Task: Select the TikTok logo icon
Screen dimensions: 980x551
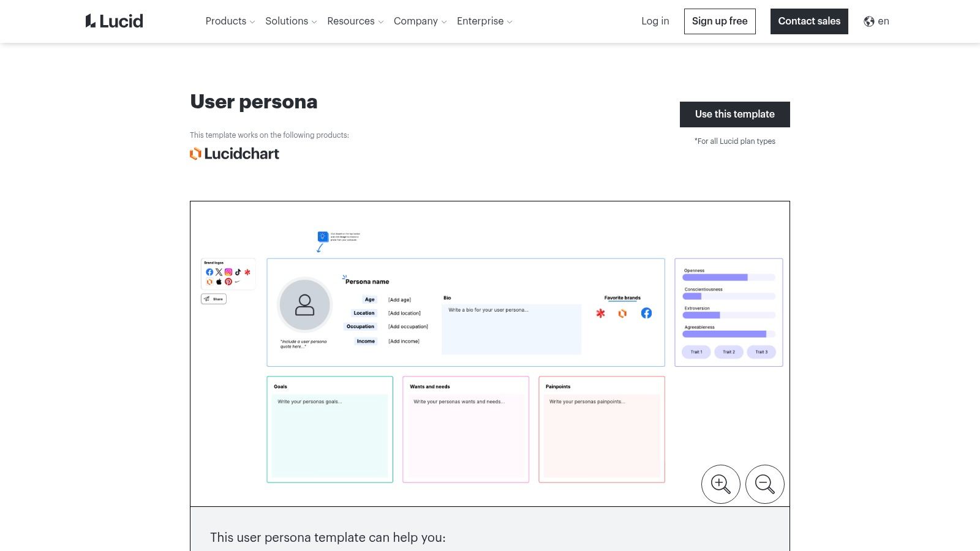Action: 238,272
